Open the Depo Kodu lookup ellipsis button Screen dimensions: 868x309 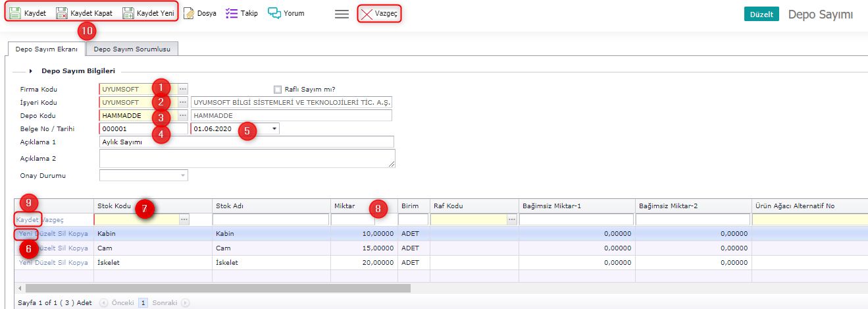(x=183, y=116)
